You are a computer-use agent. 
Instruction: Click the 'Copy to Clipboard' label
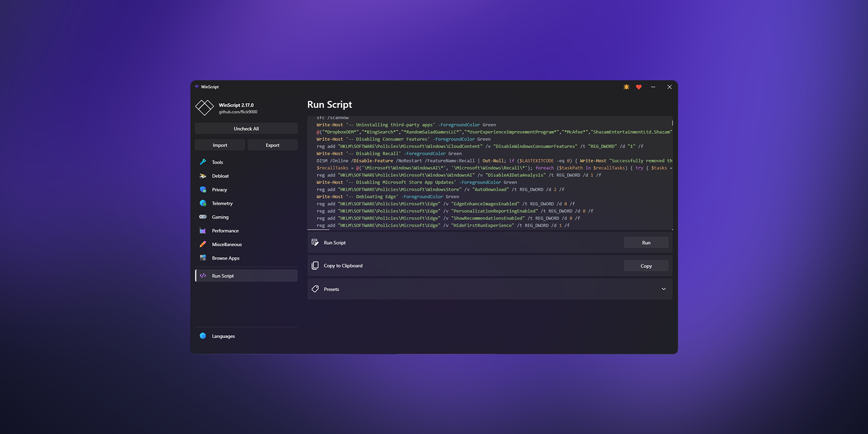[343, 266]
